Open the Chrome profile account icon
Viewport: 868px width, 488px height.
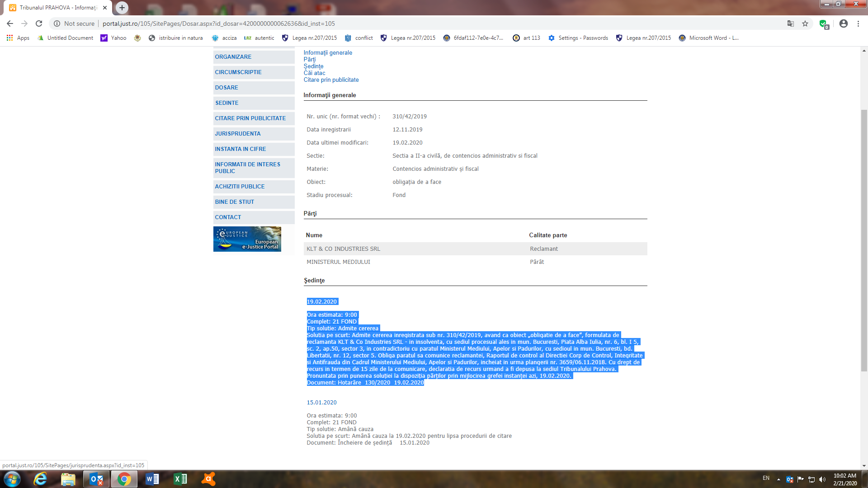pos(843,23)
